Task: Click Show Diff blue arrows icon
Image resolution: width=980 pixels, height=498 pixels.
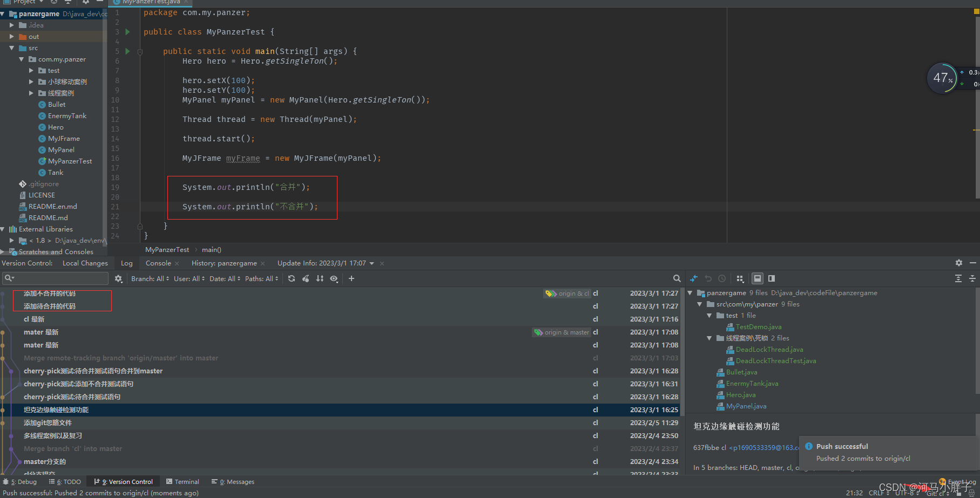Action: coord(694,278)
